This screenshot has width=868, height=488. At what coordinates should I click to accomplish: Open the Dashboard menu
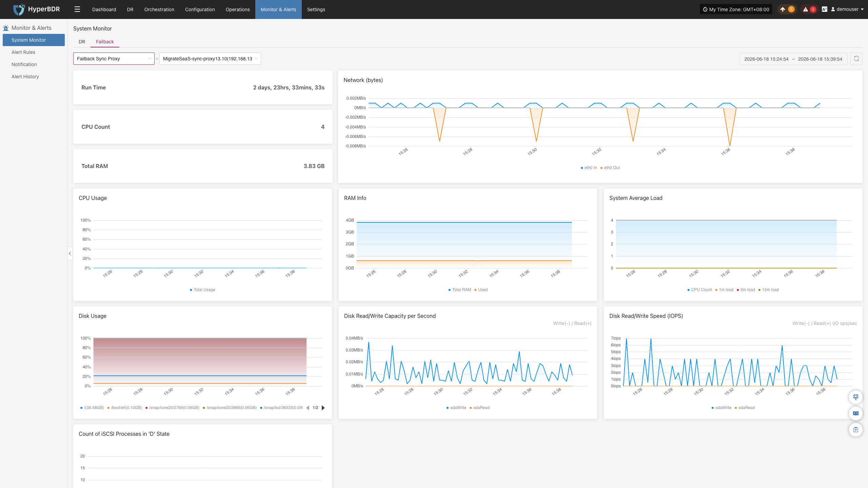click(104, 9)
